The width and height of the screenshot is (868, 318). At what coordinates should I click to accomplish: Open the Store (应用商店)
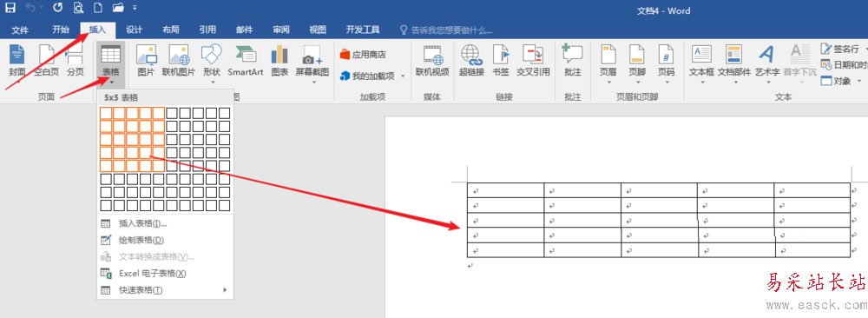coord(363,54)
